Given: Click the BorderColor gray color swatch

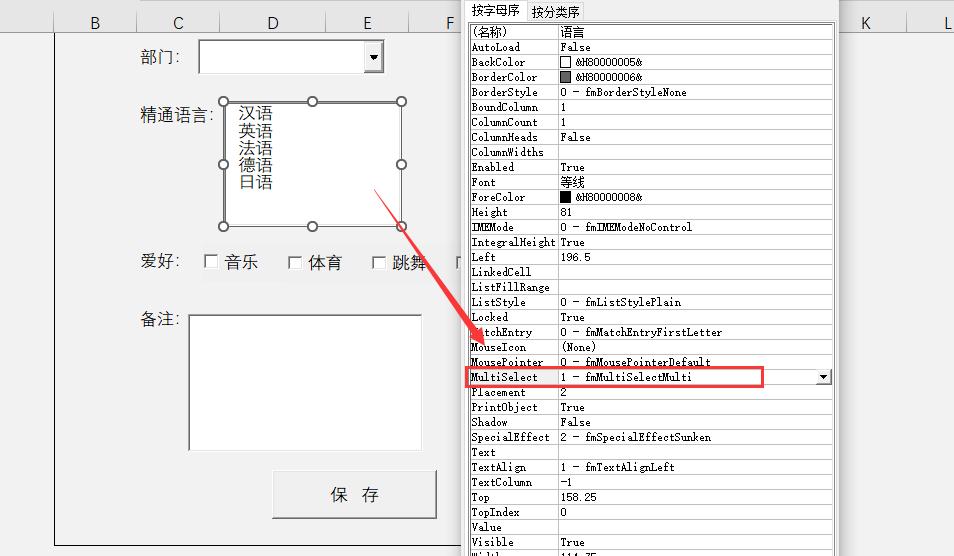Looking at the screenshot, I should (x=565, y=77).
